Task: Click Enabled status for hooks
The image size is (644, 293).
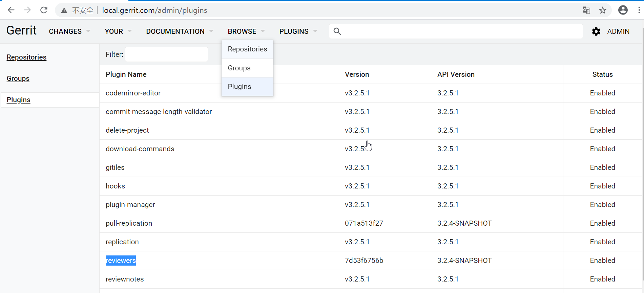Action: click(602, 186)
